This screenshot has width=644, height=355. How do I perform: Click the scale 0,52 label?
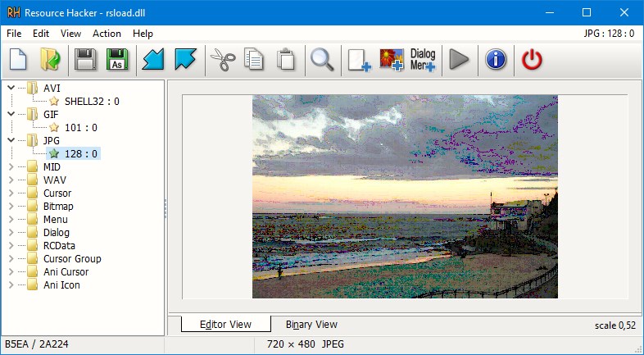point(615,325)
